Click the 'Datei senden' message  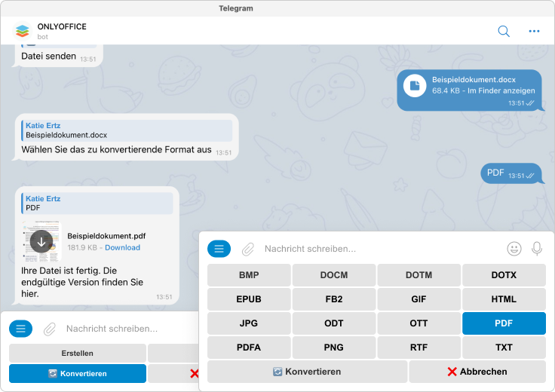(49, 57)
